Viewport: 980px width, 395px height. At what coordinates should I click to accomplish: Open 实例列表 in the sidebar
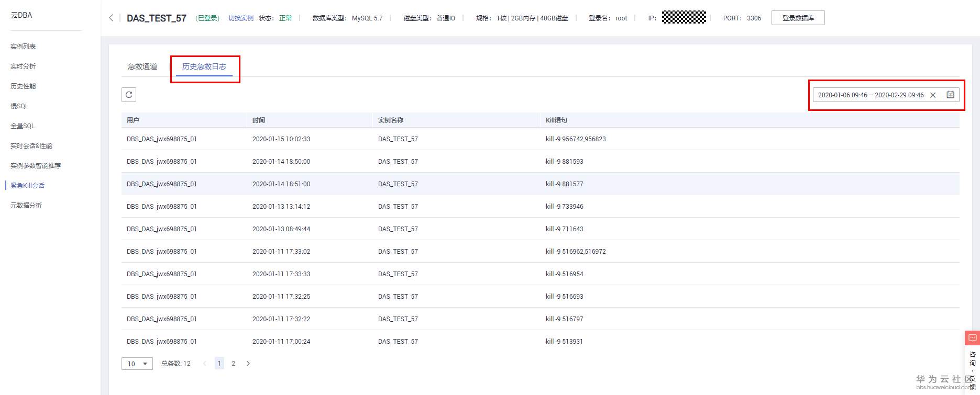(23, 47)
